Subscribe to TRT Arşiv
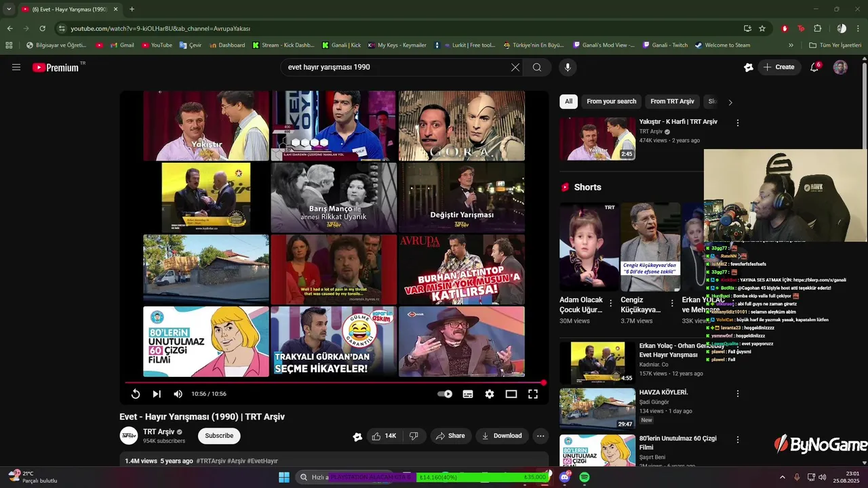 point(219,436)
